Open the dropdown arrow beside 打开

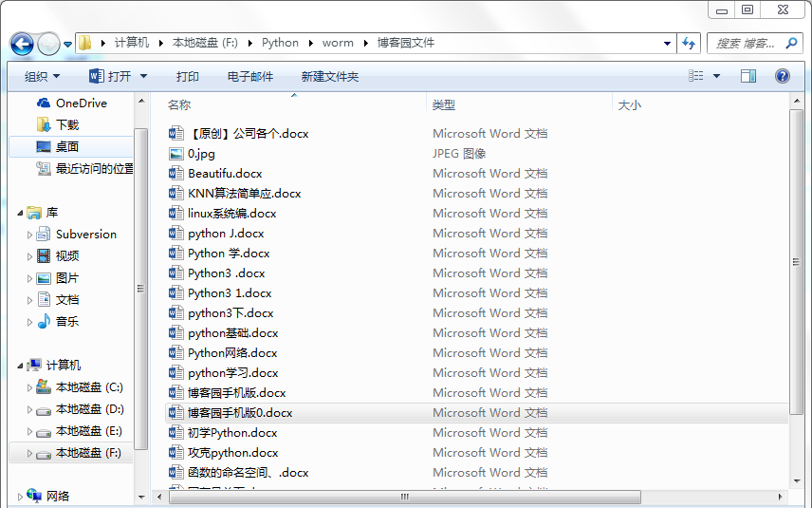pyautogui.click(x=143, y=77)
